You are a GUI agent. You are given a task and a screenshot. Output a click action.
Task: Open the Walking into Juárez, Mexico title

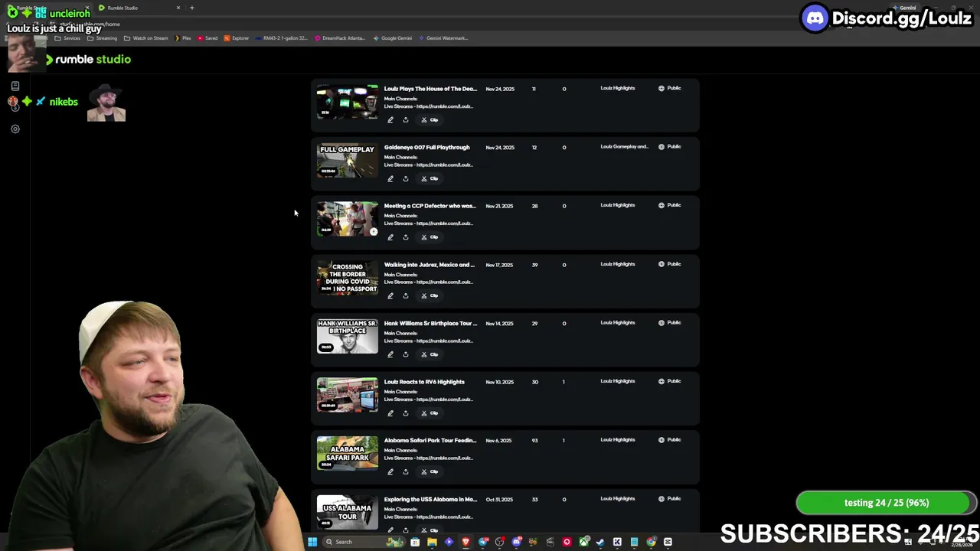point(430,265)
